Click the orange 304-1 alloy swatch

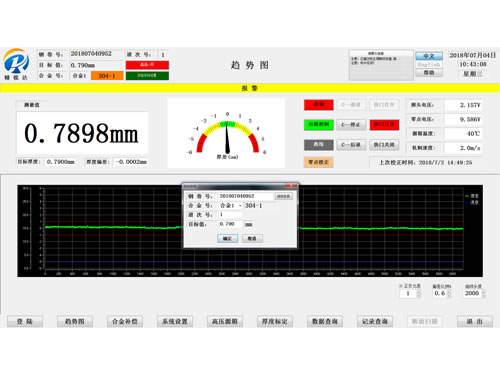(107, 76)
